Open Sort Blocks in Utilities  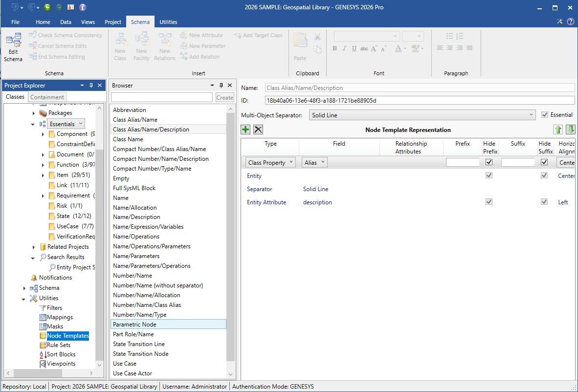61,354
